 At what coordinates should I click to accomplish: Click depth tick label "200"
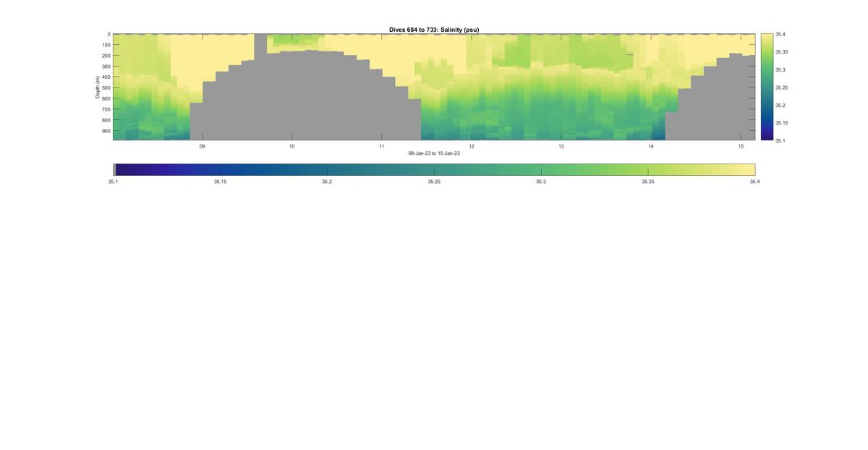(x=106, y=56)
